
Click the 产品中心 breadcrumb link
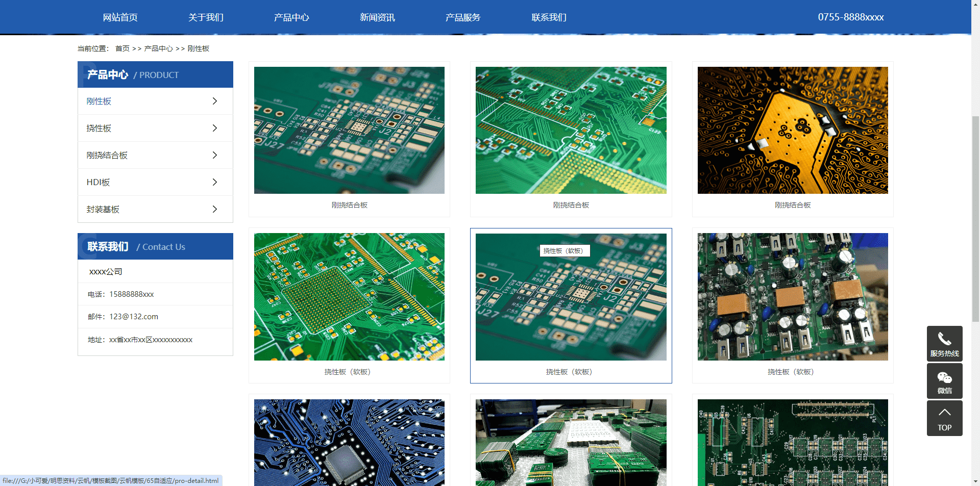point(159,48)
